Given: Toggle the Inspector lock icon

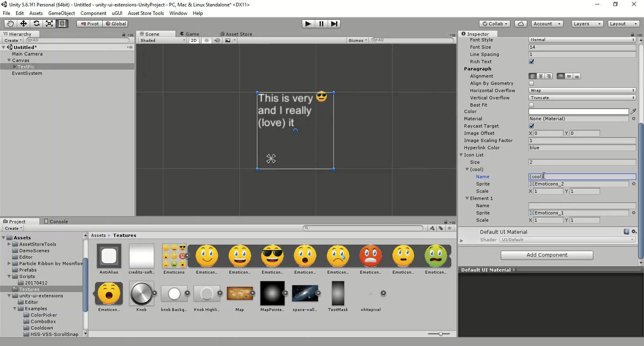Looking at the screenshot, I should pos(632,35).
